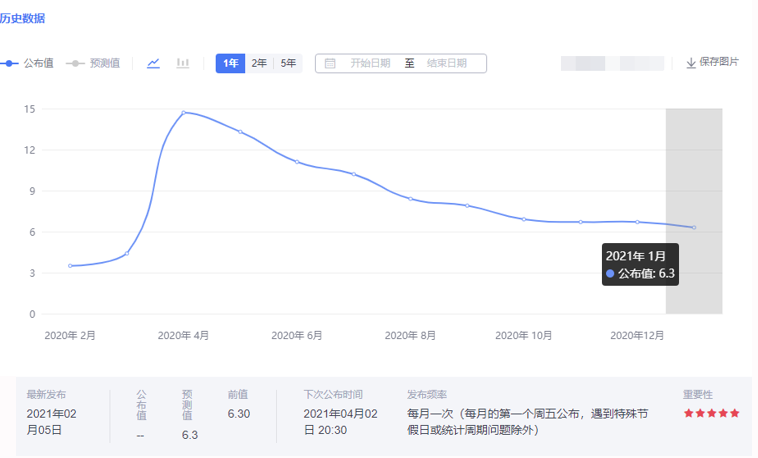Toggle the 公布值 legend series
This screenshot has height=458, width=758.
coord(27,63)
